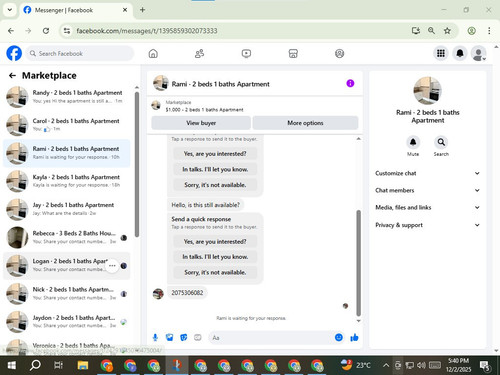The height and width of the screenshot is (375, 500).
Task: Send a thumbs-up like
Action: pos(354,338)
